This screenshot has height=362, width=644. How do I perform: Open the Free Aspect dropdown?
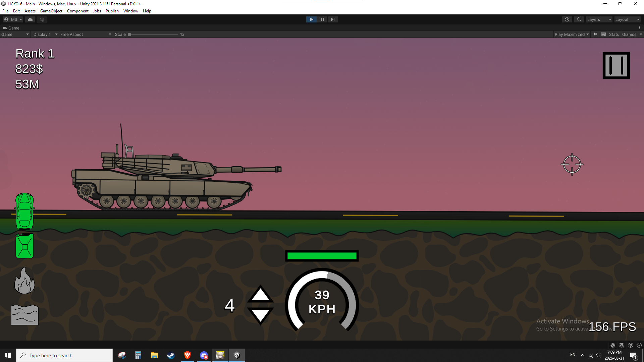[x=86, y=34]
